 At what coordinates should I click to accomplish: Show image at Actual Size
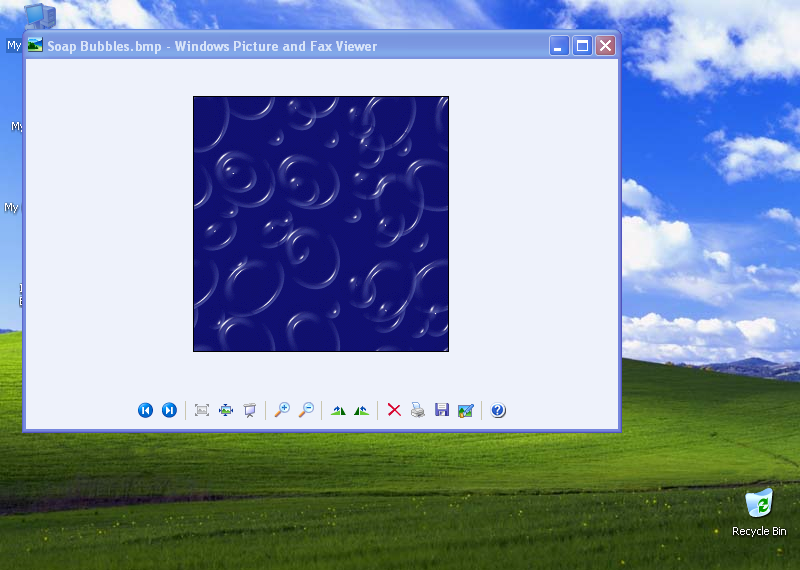226,410
